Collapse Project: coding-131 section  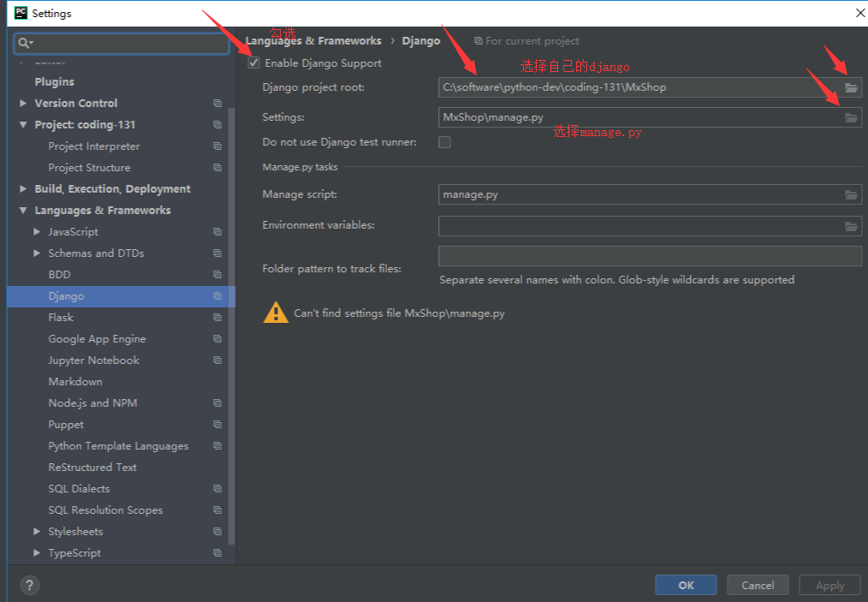(x=23, y=125)
